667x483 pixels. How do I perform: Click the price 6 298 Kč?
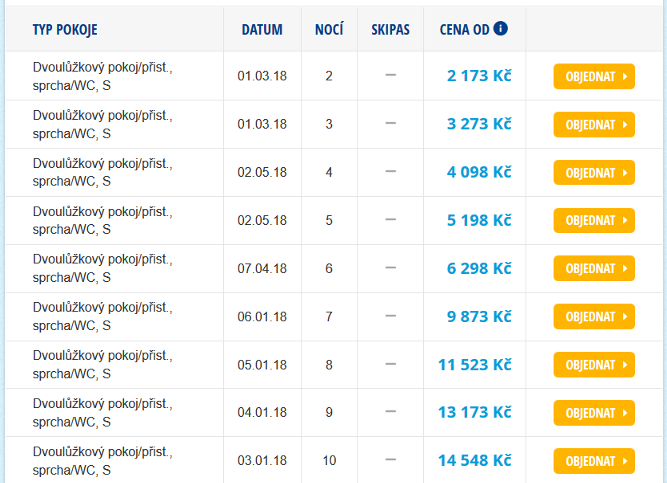point(479,269)
